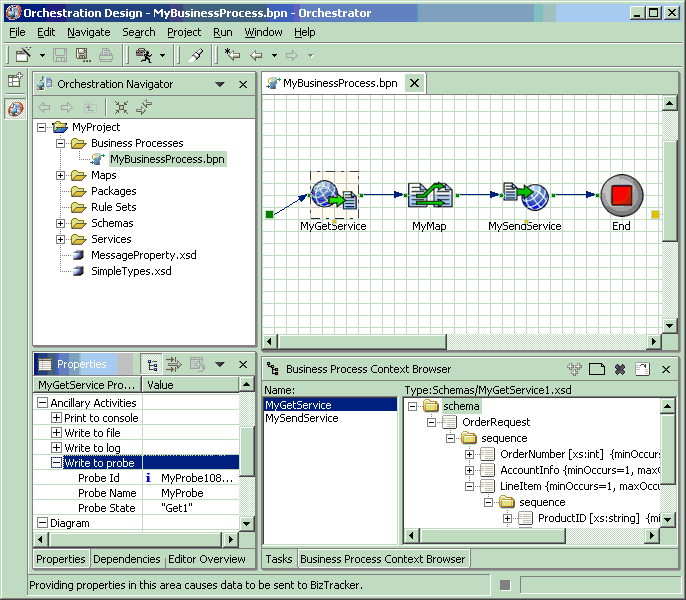This screenshot has height=600, width=686.
Task: Toggle Show Categories in Properties panel
Action: (152, 365)
